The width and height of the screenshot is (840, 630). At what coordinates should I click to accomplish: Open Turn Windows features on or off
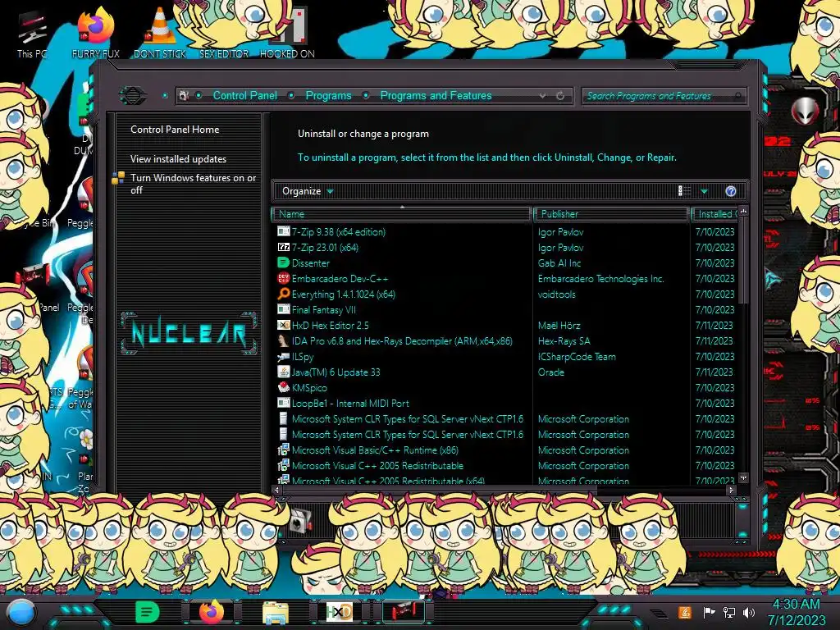pos(194,184)
